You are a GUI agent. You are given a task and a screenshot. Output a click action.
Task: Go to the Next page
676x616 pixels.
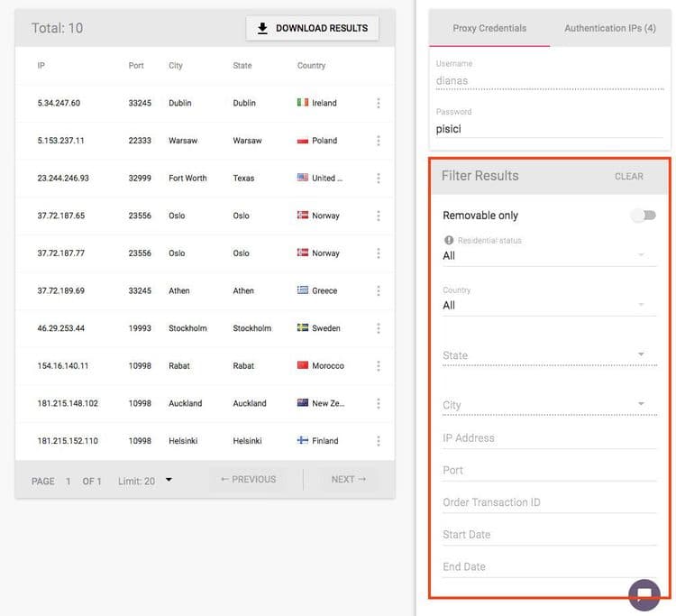[x=348, y=480]
